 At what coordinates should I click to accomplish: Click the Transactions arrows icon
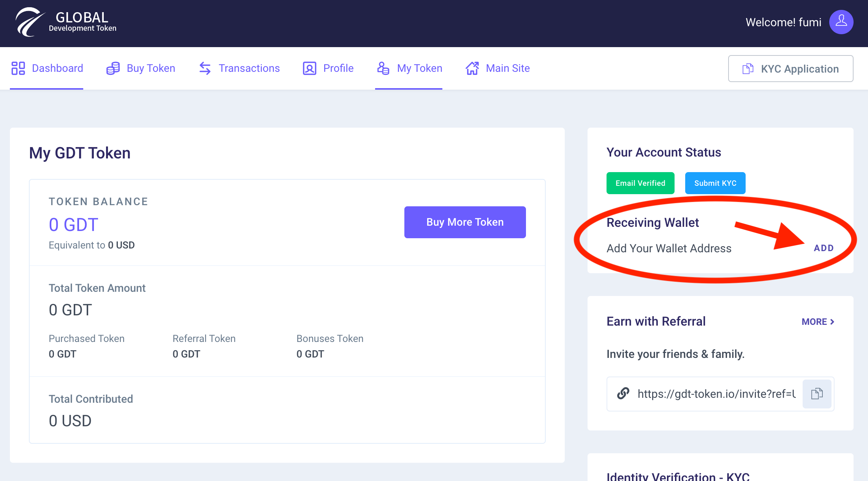(205, 68)
